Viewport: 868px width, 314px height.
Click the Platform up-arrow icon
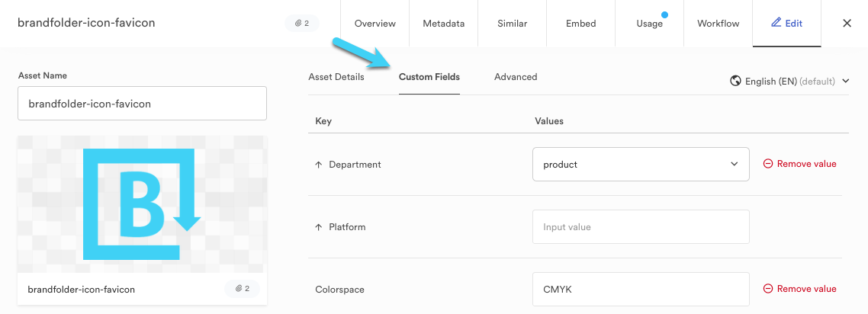pyautogui.click(x=319, y=227)
